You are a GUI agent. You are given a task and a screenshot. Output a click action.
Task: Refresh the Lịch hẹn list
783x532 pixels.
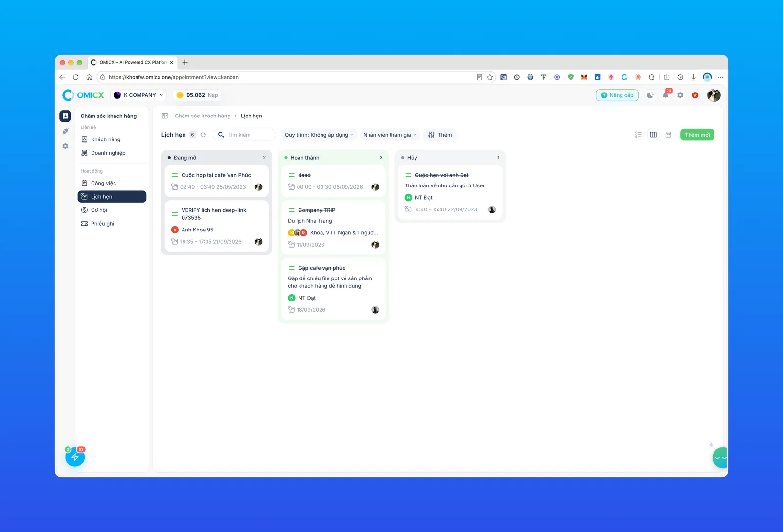click(203, 135)
